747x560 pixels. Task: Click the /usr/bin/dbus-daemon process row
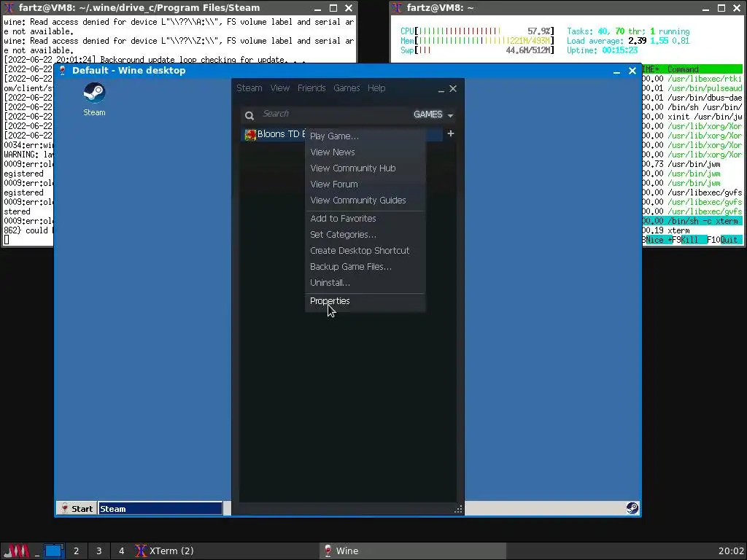pos(692,98)
